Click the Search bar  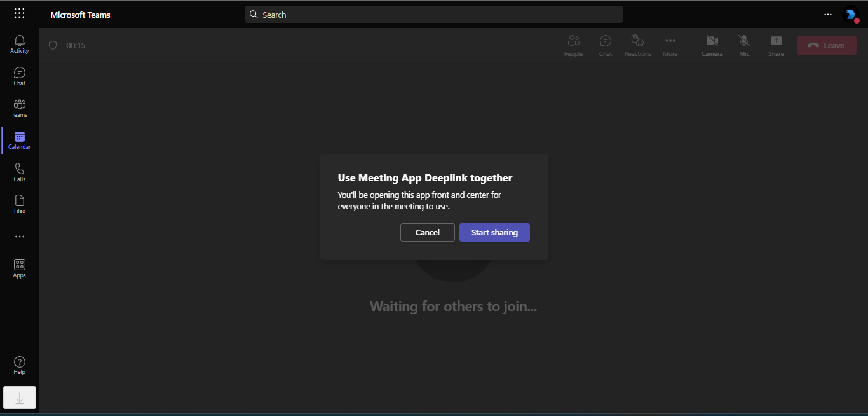[x=434, y=14]
